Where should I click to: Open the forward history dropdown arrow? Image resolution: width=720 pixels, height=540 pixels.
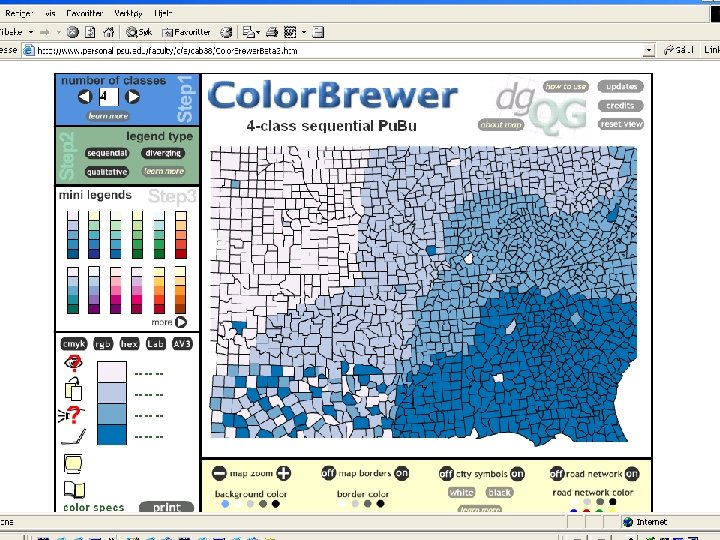tap(58, 32)
